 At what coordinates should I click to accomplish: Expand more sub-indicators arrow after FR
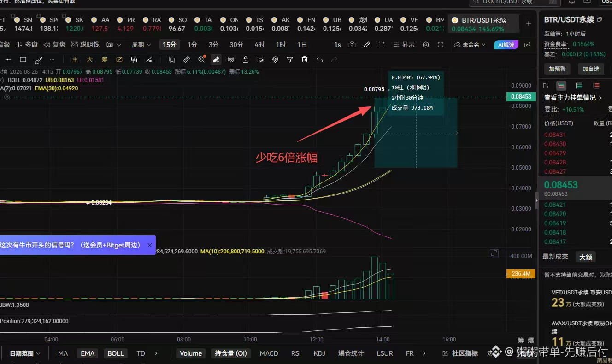[x=424, y=353]
